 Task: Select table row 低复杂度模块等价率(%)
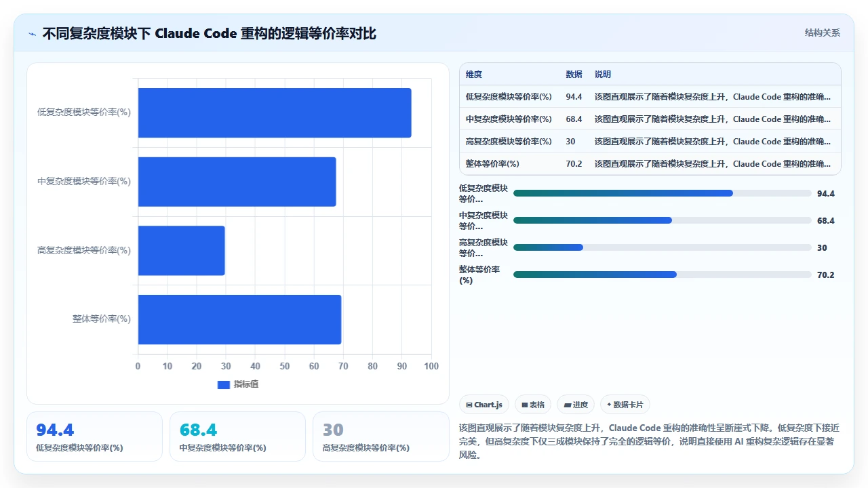point(650,97)
